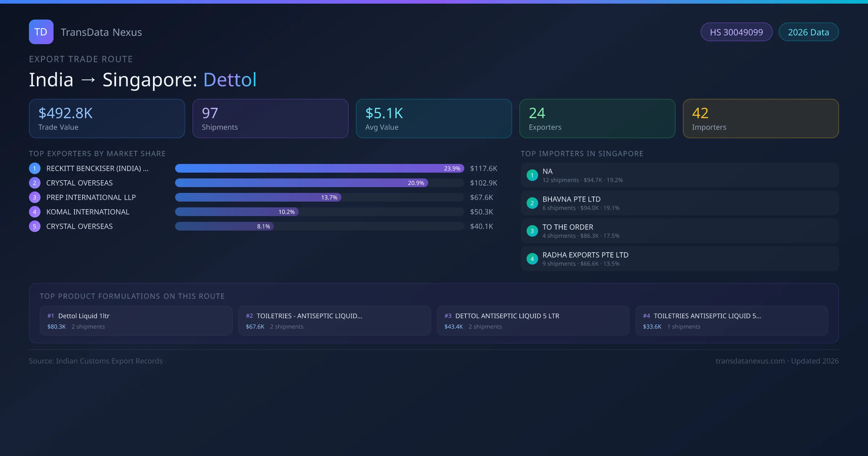Click rank 3 badge beside Prep International LLP
Screen dimensions: 868x456
pyautogui.click(x=35, y=197)
